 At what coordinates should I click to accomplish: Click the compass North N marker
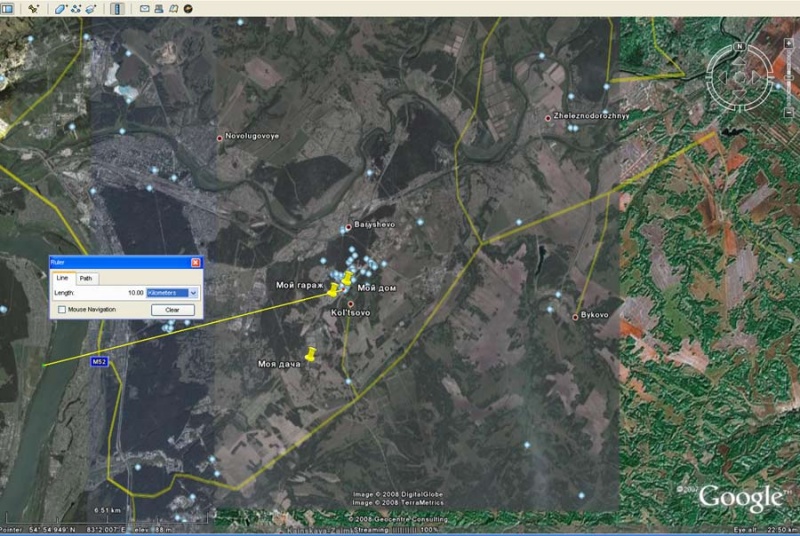(x=739, y=46)
